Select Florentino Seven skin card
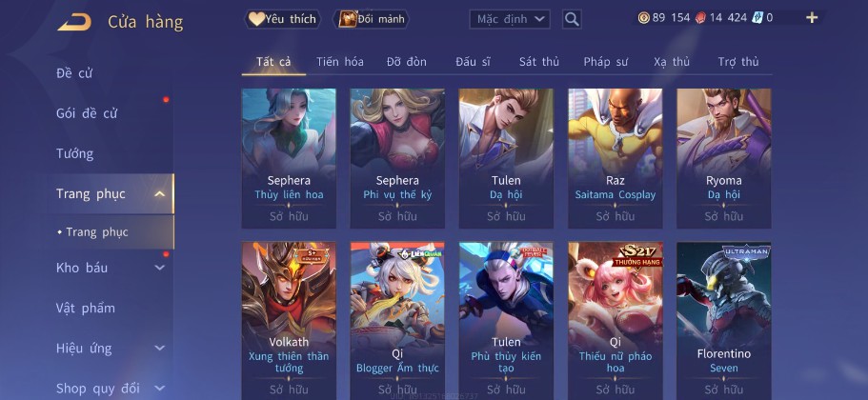 click(x=723, y=321)
